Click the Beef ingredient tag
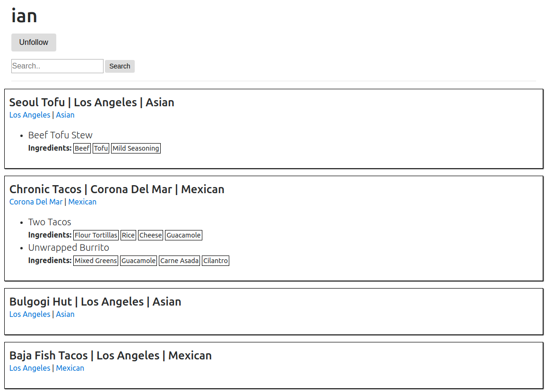 [x=82, y=148]
